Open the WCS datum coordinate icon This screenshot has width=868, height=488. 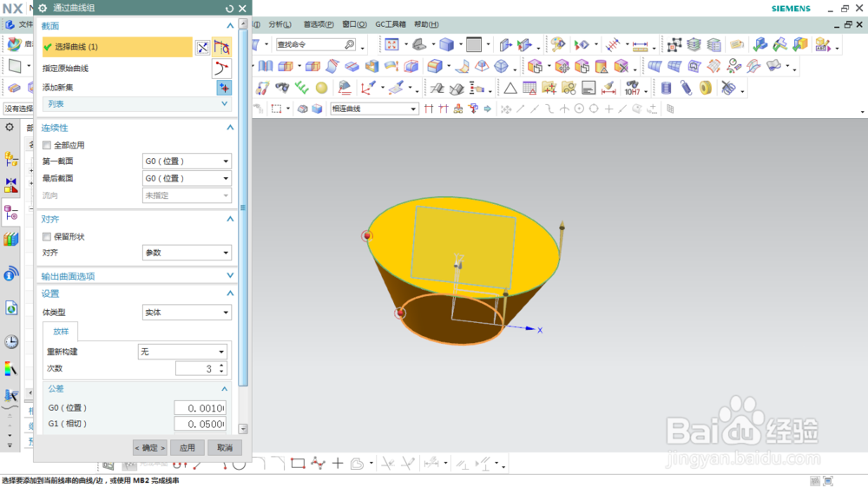pos(367,88)
